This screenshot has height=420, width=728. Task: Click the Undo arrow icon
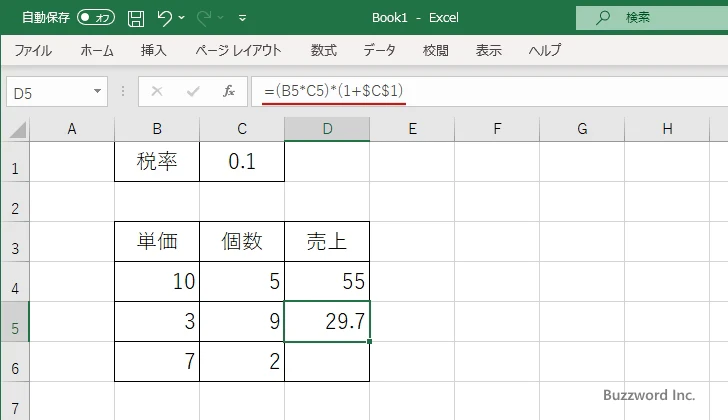coord(166,17)
